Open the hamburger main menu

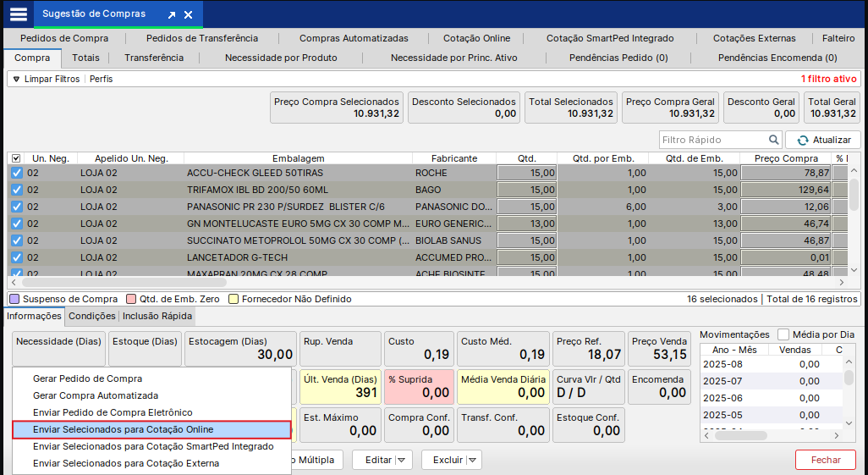tap(19, 14)
